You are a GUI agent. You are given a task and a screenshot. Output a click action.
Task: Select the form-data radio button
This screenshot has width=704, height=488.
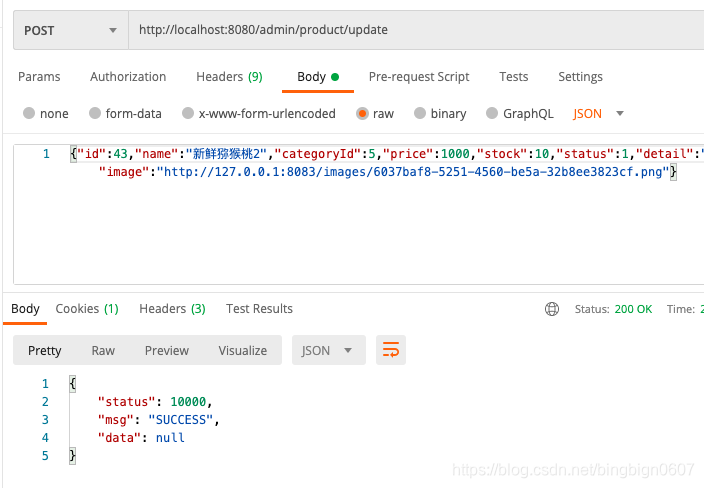(95, 113)
